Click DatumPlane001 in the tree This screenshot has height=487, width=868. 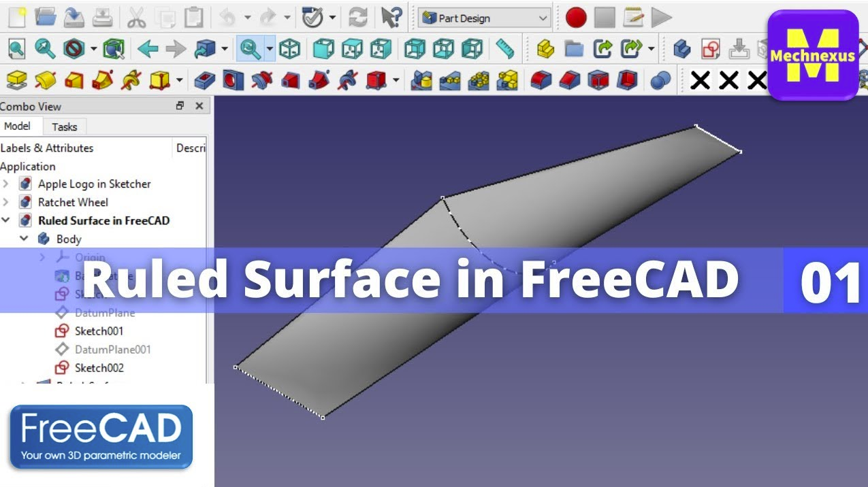(112, 350)
